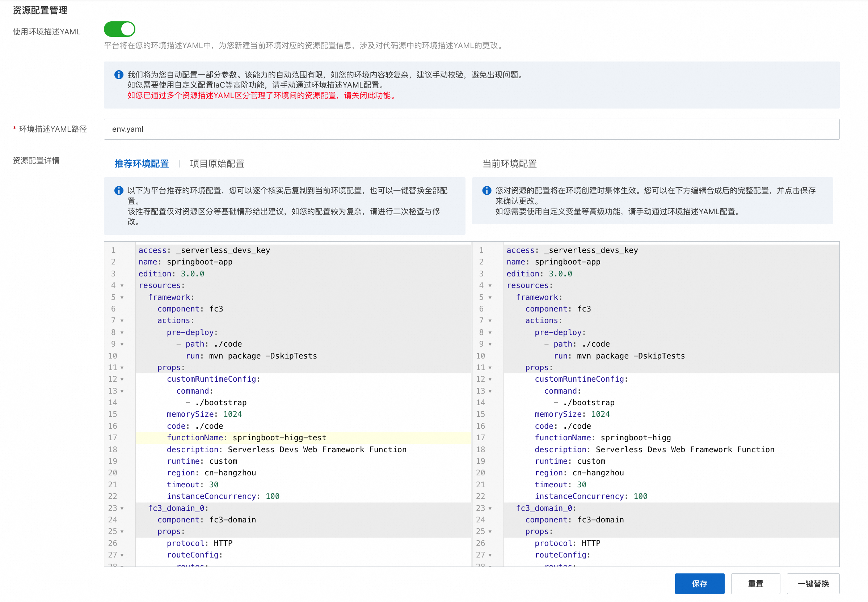
Task: Click edition: 3.0.0 line in left editor
Action: [x=171, y=274]
